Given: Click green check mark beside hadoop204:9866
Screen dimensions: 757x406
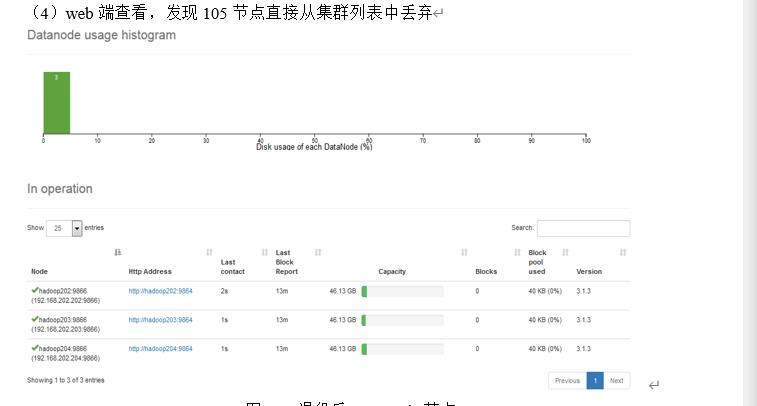Looking at the screenshot, I should click(35, 348).
